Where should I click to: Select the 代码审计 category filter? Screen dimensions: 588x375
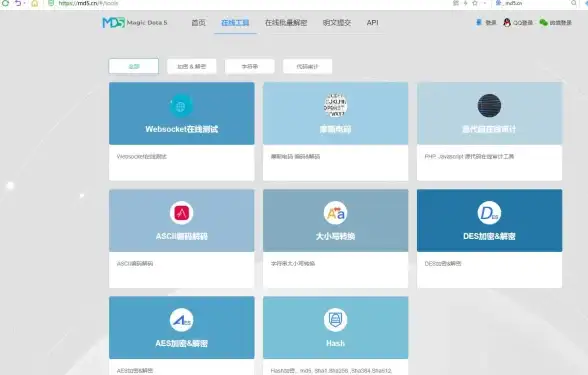(x=308, y=66)
